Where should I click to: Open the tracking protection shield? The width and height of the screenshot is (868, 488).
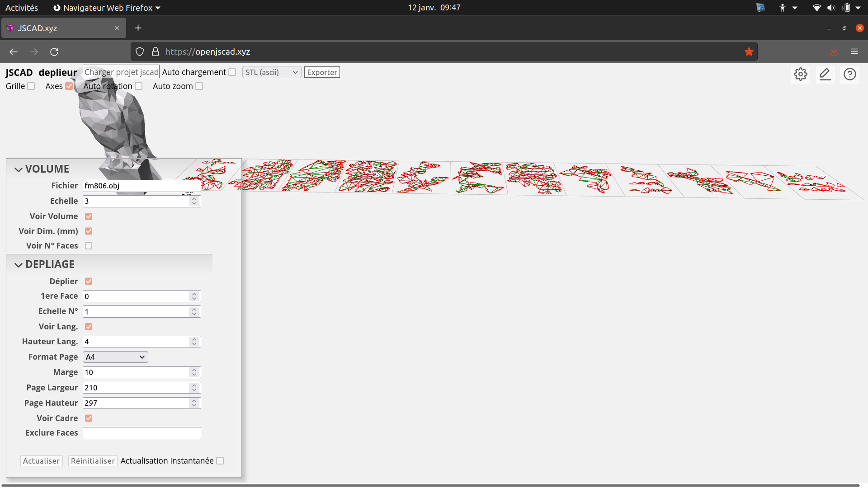[139, 52]
